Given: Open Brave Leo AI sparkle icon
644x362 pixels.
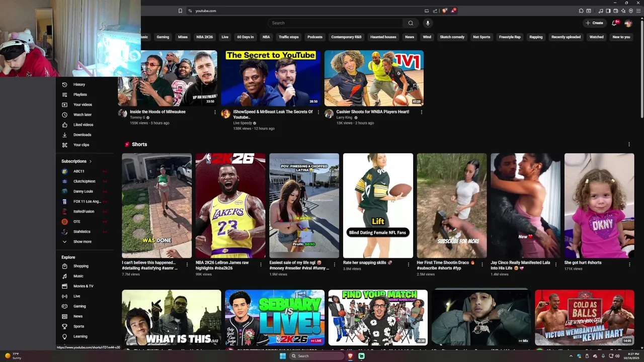Looking at the screenshot, I should 623,11.
